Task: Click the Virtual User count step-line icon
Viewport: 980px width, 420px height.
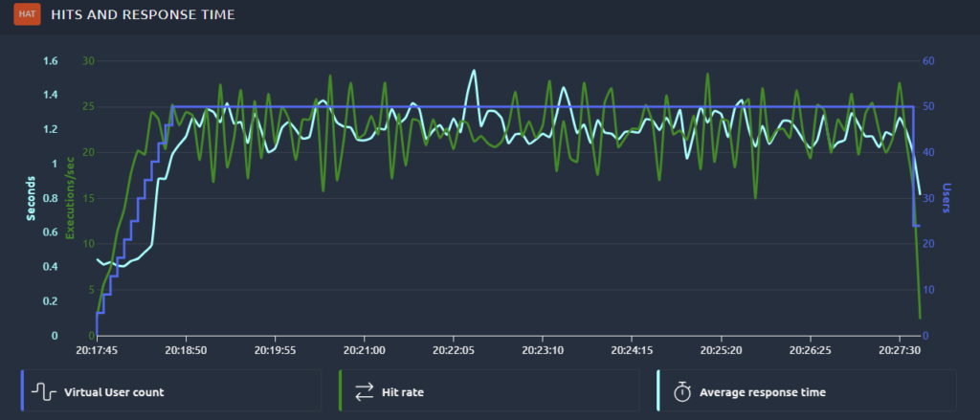Action: click(x=45, y=392)
